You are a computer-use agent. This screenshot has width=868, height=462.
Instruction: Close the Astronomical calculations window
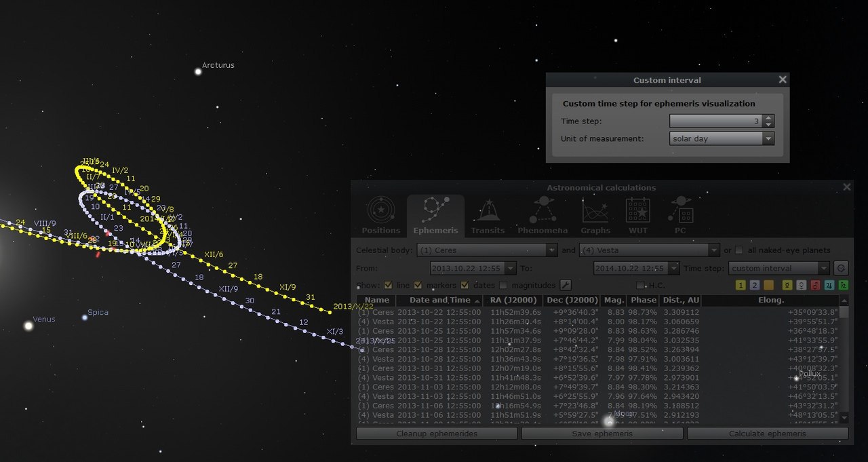[x=846, y=187]
